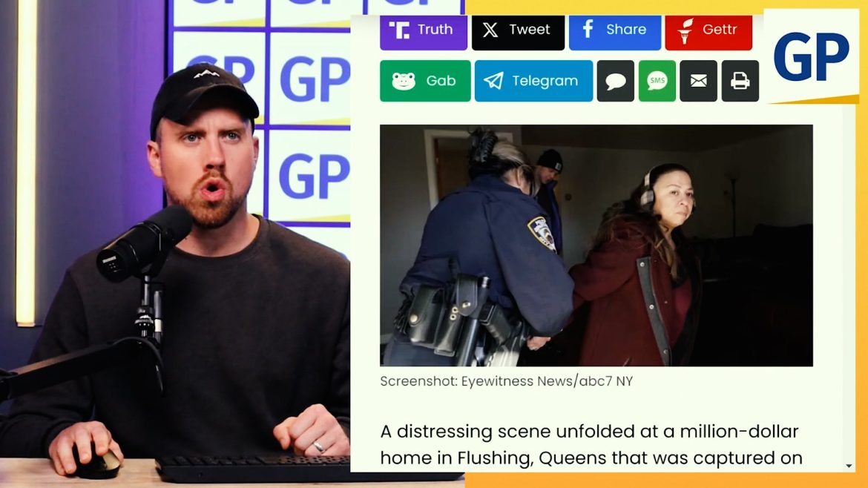Share via the green Gab button

(x=425, y=81)
